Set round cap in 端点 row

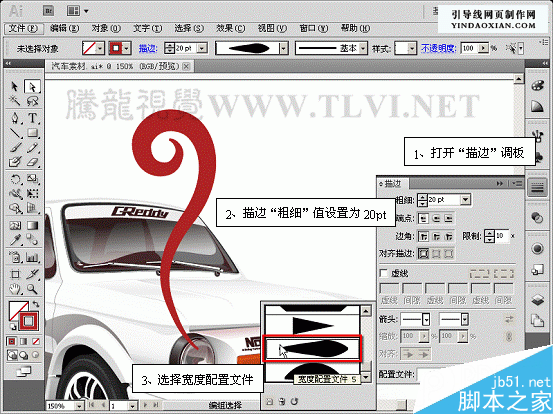pyautogui.click(x=436, y=219)
